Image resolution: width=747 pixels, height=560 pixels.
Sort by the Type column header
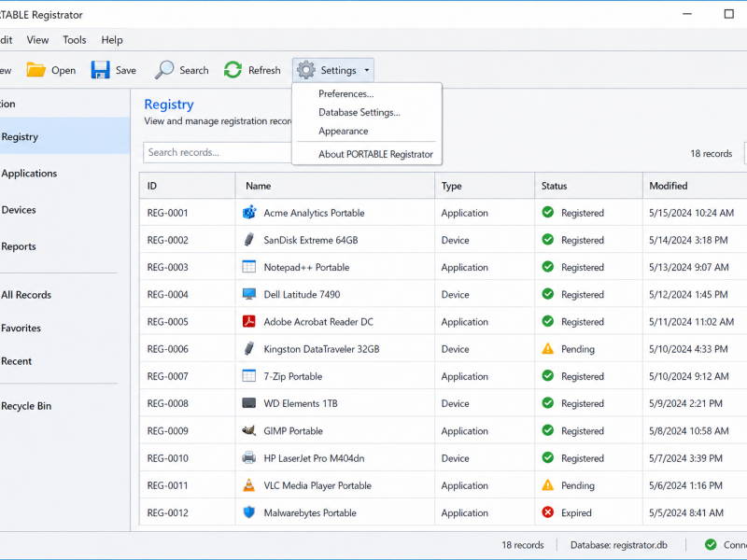pos(485,186)
